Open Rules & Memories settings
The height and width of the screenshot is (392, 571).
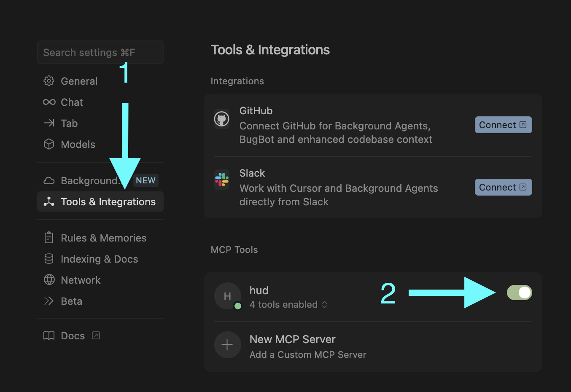point(100,238)
